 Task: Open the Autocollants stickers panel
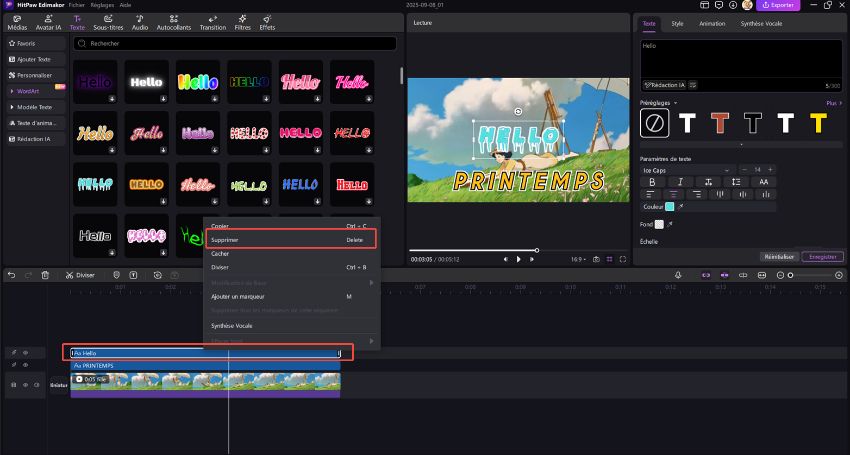coord(174,22)
